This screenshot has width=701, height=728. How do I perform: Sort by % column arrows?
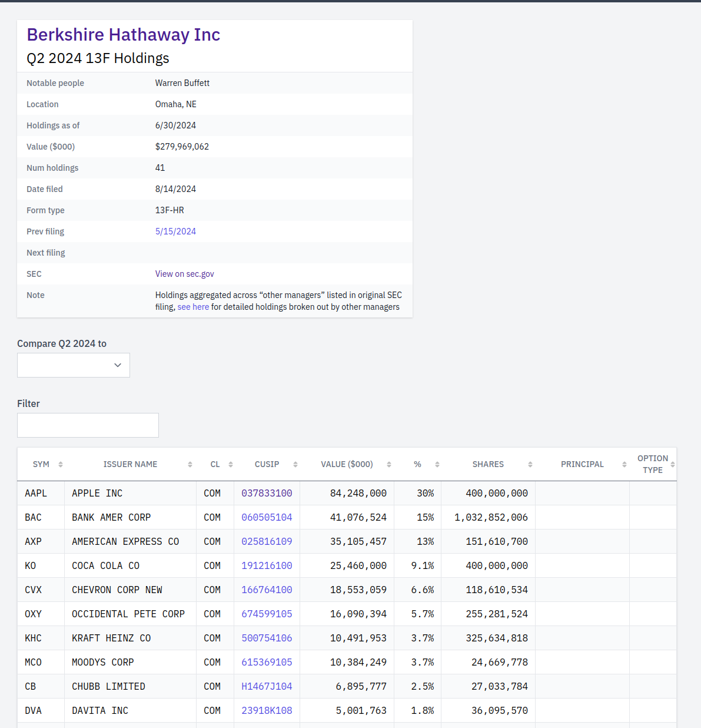437,465
